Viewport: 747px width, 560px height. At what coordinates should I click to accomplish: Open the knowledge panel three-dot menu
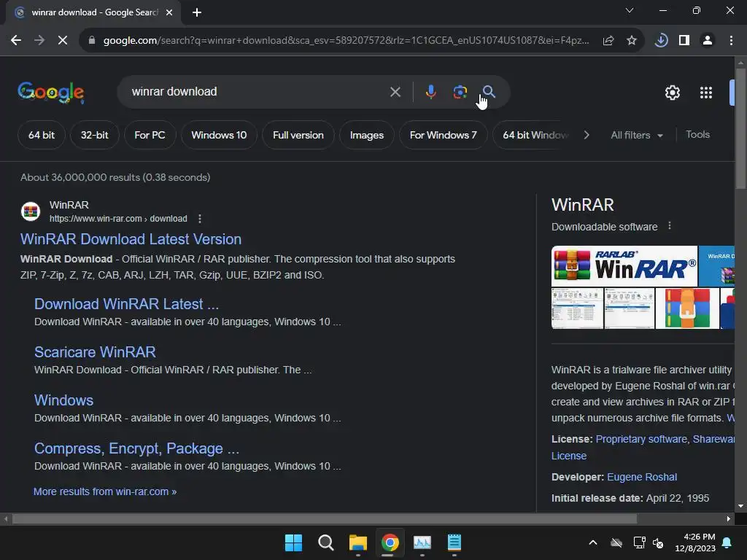pos(670,226)
